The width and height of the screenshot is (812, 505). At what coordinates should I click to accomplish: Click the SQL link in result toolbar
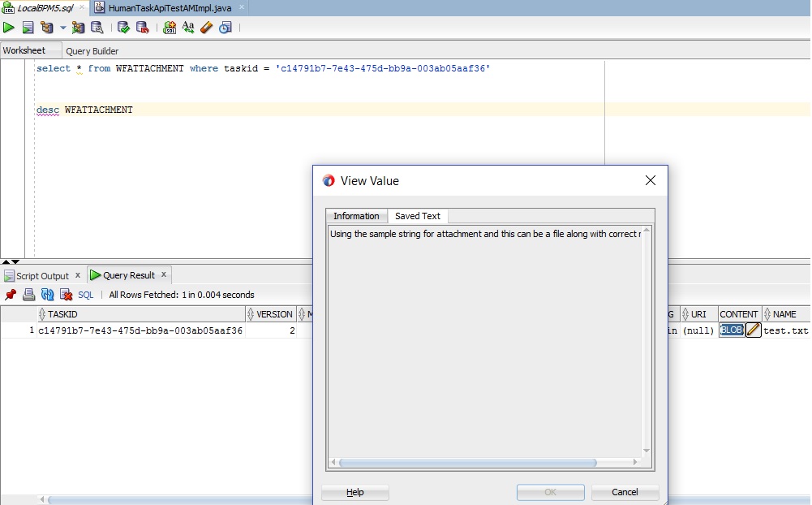pyautogui.click(x=85, y=295)
